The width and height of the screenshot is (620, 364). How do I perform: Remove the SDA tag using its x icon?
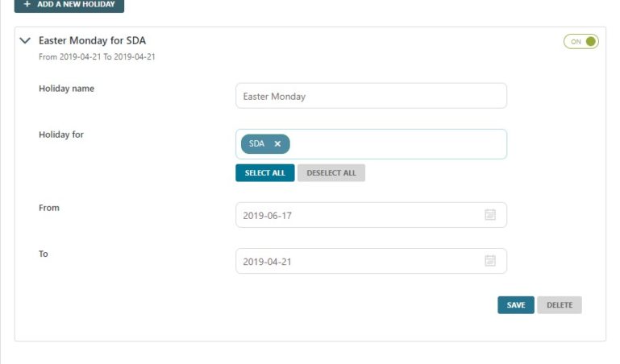pyautogui.click(x=277, y=144)
